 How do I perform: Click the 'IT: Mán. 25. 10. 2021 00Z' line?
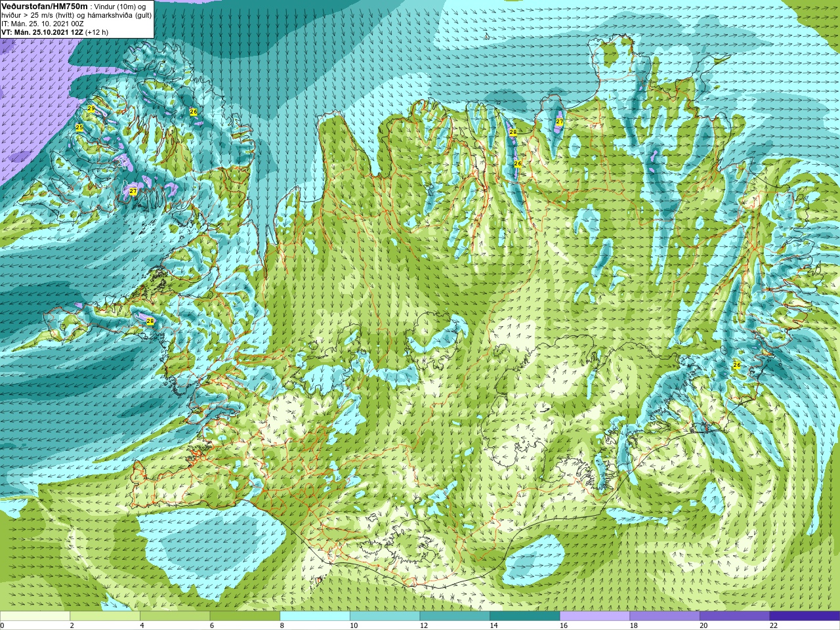point(42,24)
